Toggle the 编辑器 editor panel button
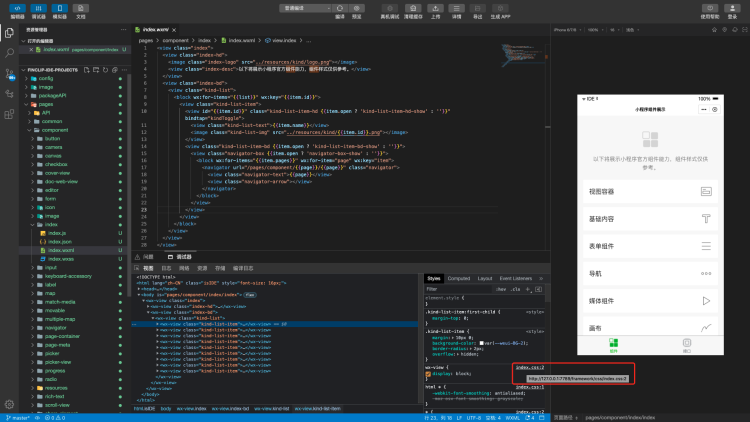750x422 pixels. [17, 8]
